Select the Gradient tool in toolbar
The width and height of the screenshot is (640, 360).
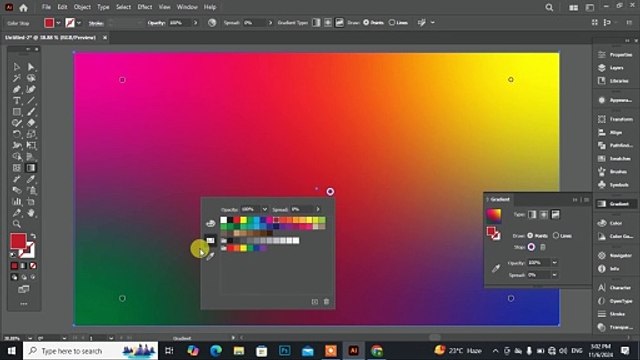click(x=31, y=168)
